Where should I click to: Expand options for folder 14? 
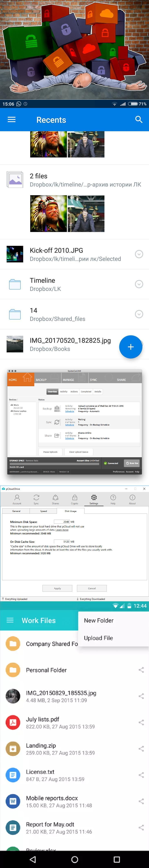[x=139, y=314]
